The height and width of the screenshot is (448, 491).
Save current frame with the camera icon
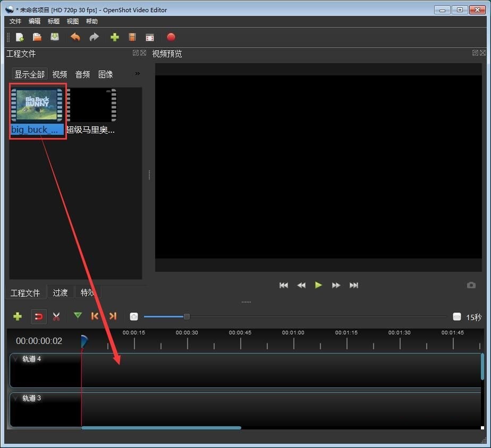coord(471,285)
